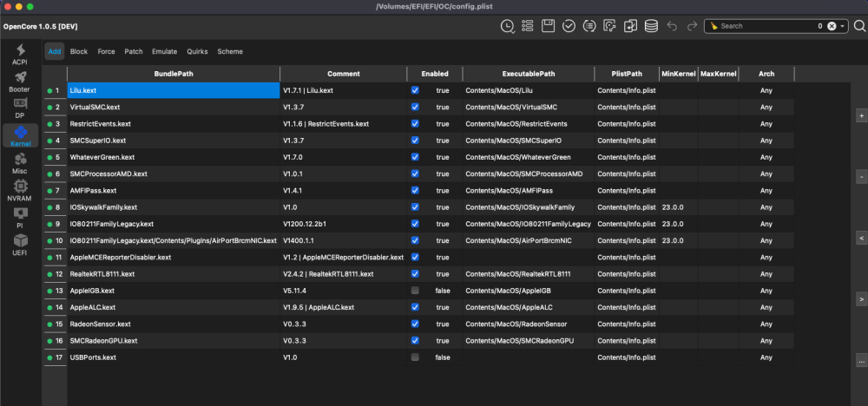868x406 pixels.
Task: Click the V5.11.4 comment cell
Action: (x=343, y=291)
